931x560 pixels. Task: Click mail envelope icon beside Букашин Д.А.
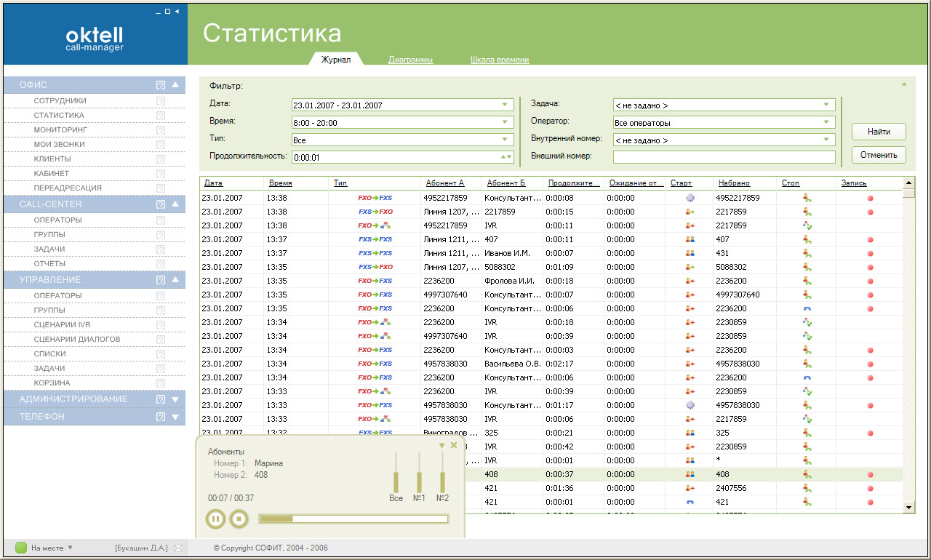tap(178, 548)
